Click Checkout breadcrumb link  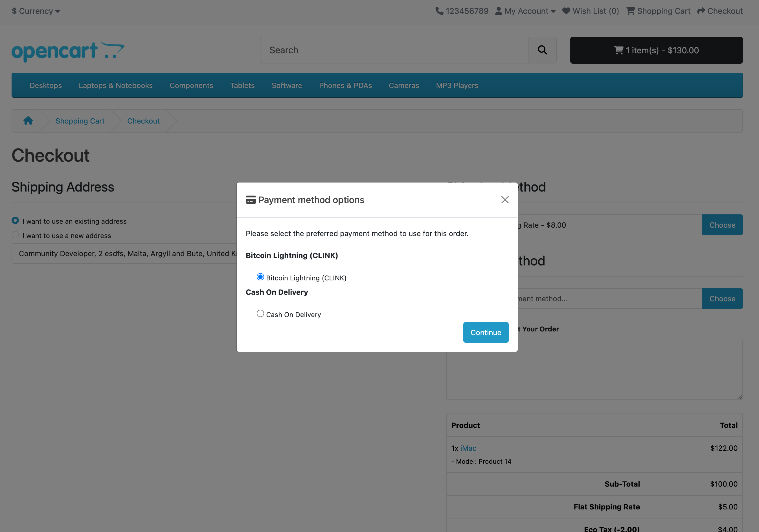pyautogui.click(x=143, y=121)
